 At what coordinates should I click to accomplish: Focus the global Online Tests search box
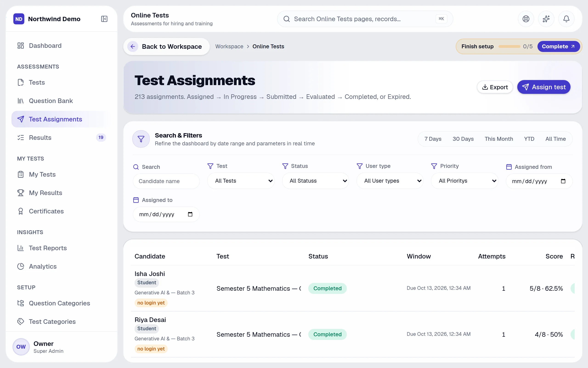pyautogui.click(x=365, y=19)
